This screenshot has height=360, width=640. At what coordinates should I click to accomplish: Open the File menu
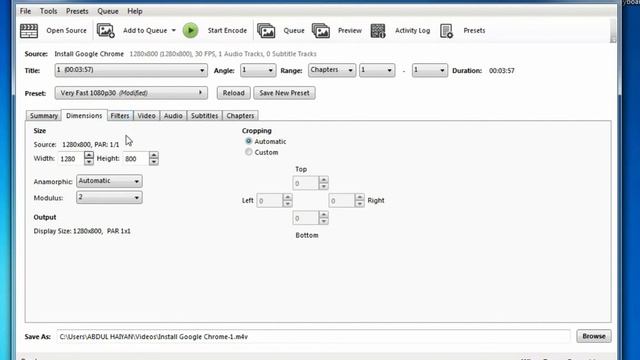pos(25,11)
